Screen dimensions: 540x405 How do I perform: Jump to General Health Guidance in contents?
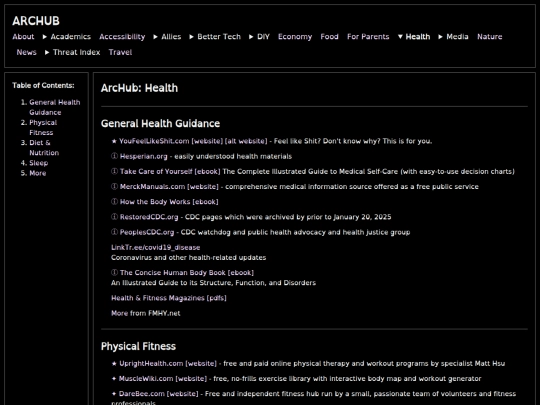pos(55,107)
